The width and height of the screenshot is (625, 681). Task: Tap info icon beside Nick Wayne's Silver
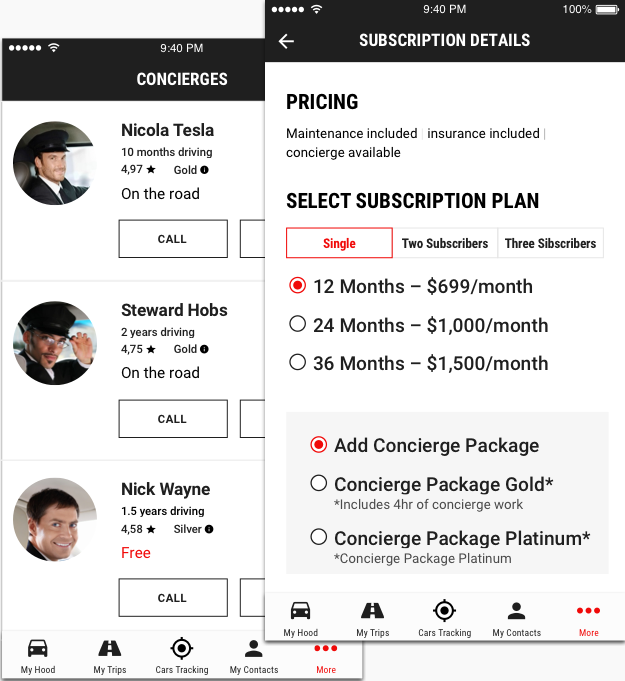click(209, 529)
